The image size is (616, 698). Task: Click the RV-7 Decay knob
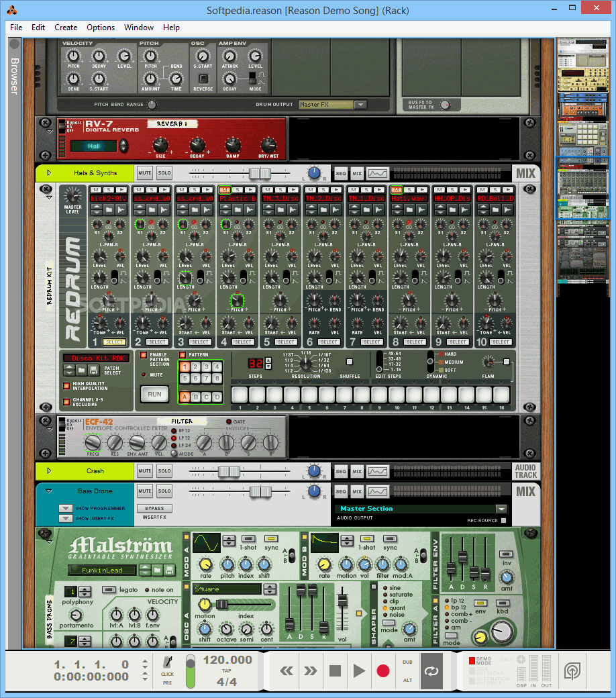click(197, 145)
